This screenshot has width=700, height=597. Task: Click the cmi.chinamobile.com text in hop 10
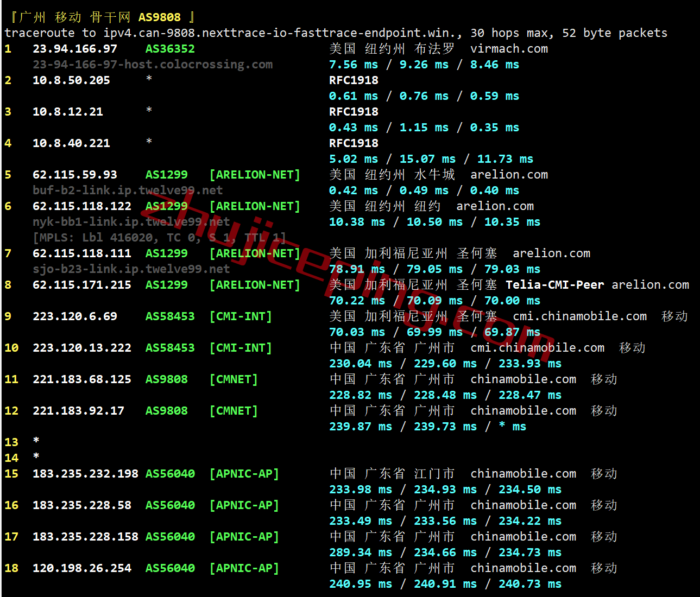[537, 348]
